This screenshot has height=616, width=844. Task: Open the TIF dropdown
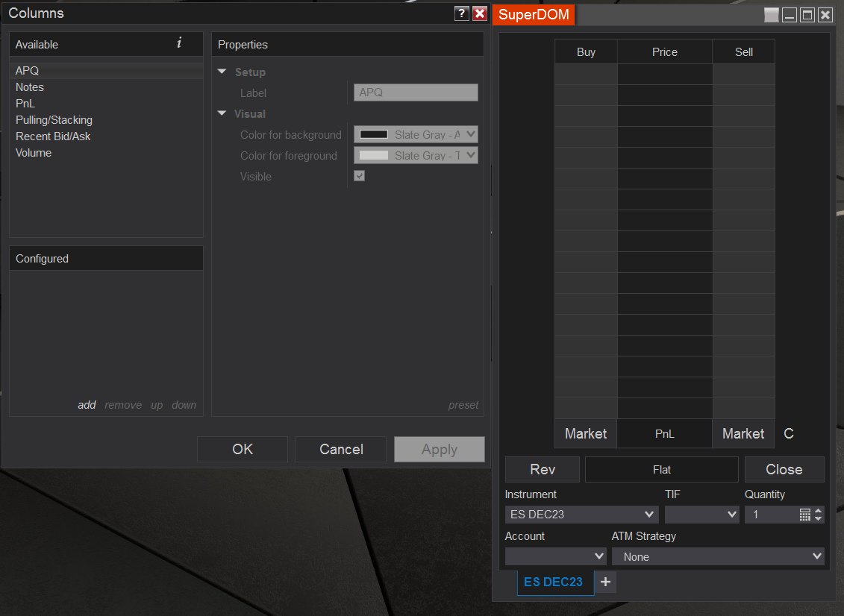click(x=701, y=515)
